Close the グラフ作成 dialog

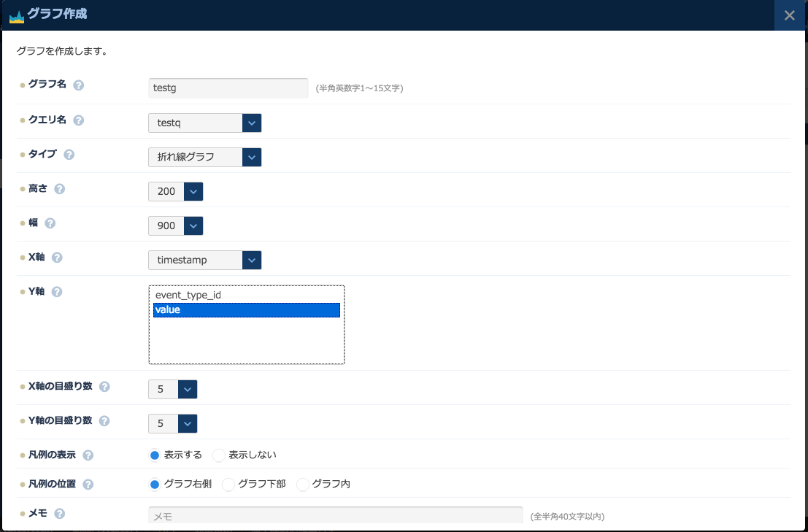(790, 15)
